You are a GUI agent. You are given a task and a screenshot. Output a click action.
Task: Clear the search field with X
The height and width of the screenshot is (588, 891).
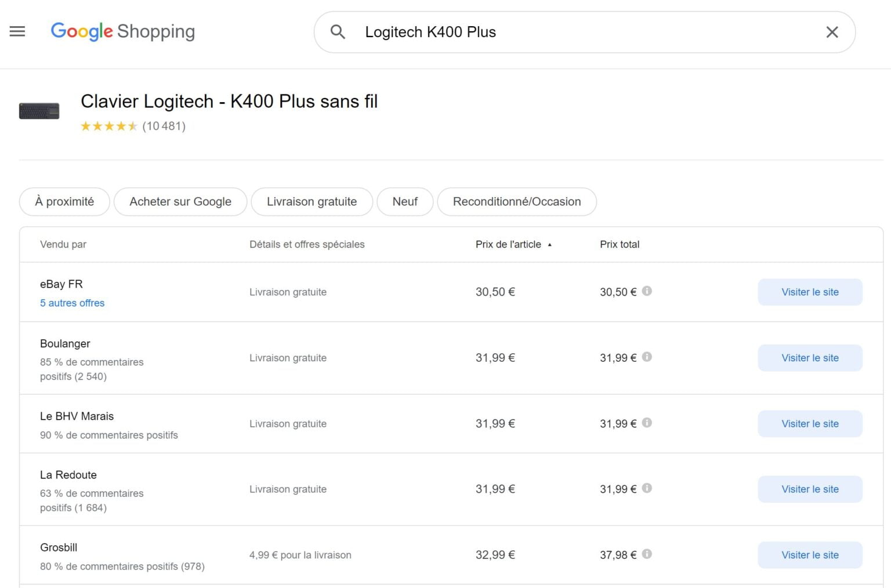(832, 32)
